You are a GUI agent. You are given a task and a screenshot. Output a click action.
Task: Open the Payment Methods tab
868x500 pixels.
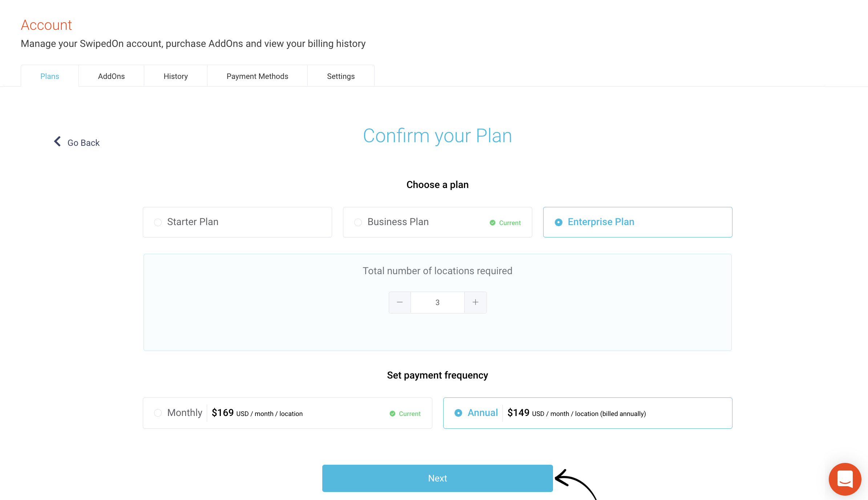pyautogui.click(x=257, y=76)
